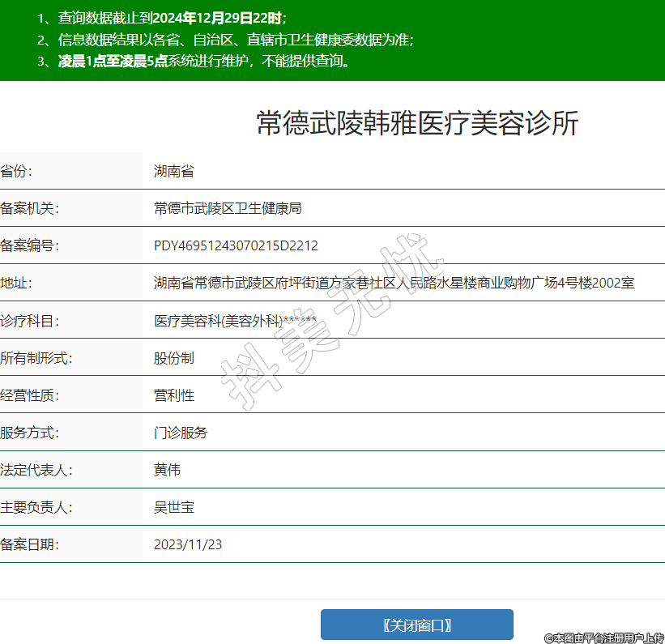Click the ownership value 股份制
Screen dimensions: 665x644
[174, 358]
